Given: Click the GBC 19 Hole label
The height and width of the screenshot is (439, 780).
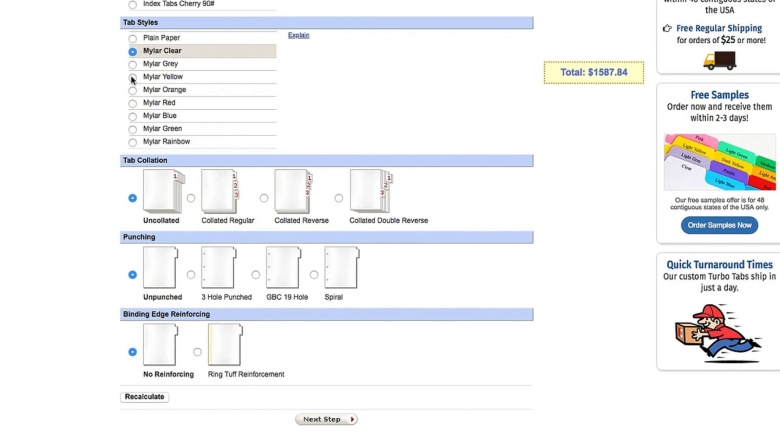Looking at the screenshot, I should pyautogui.click(x=287, y=297).
